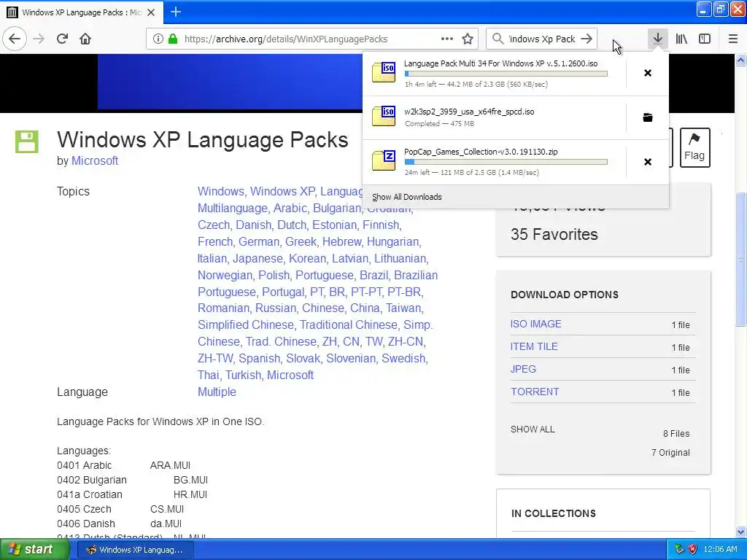
Task: Show sidebars toolbar icon
Action: (705, 39)
